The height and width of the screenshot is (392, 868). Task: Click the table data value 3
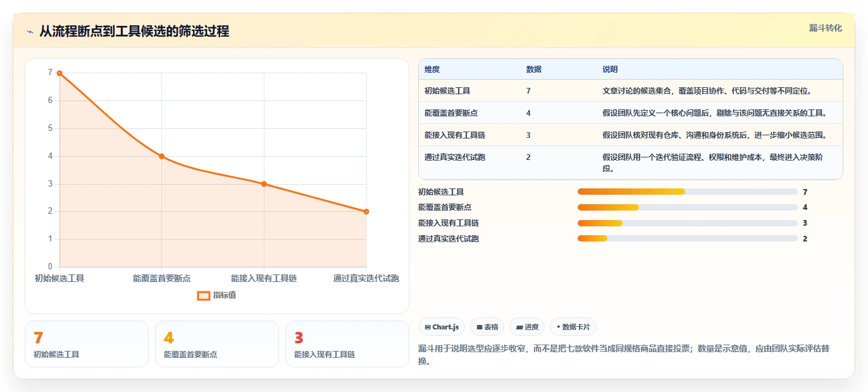pos(528,135)
